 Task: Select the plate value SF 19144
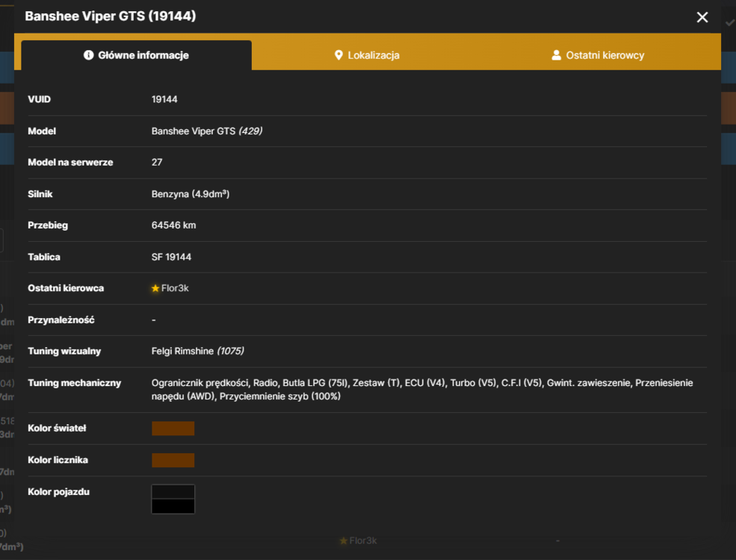[171, 257]
